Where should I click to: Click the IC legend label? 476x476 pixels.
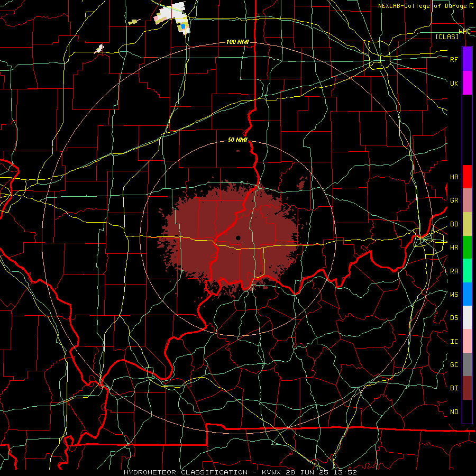point(454,342)
